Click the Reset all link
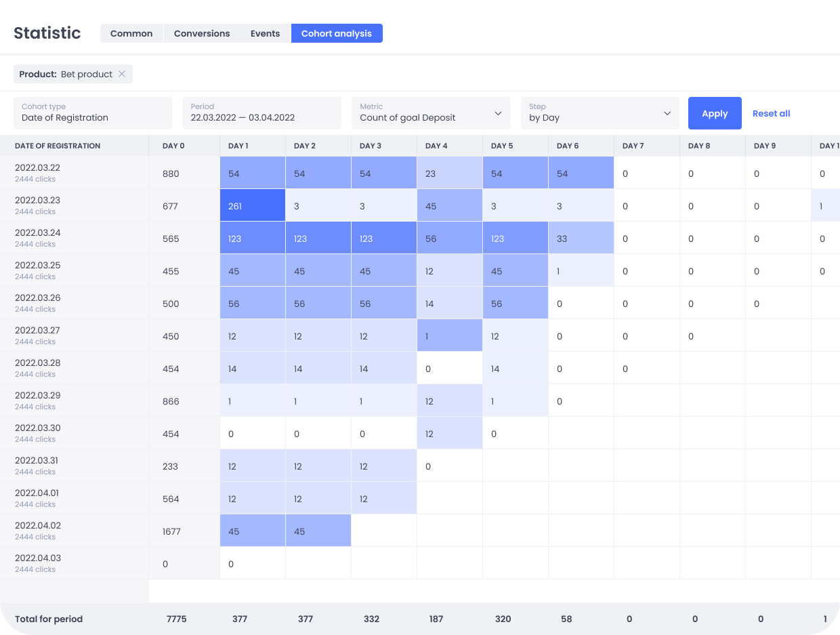Image resolution: width=840 pixels, height=635 pixels. [771, 113]
